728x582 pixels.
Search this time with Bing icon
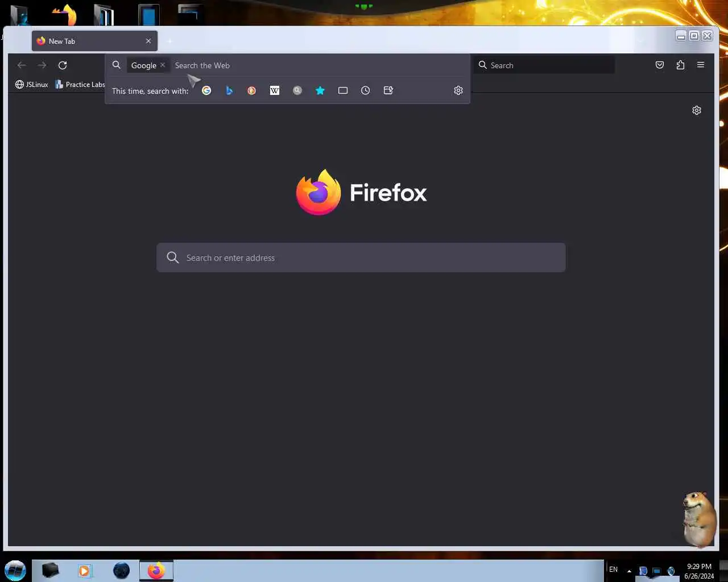click(229, 90)
